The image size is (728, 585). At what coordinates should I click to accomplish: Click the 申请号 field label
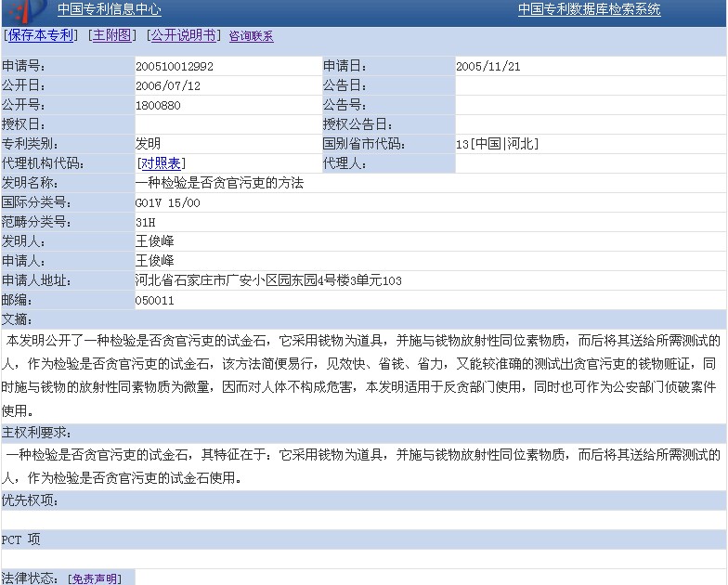coord(23,66)
